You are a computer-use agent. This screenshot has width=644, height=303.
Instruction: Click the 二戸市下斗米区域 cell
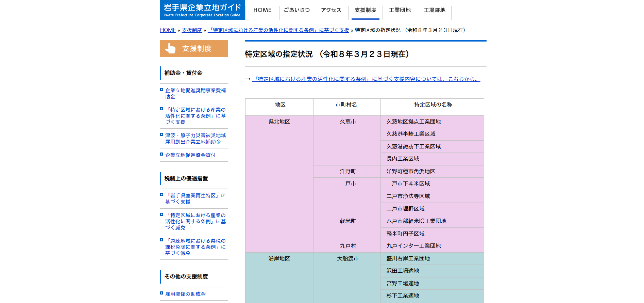(x=433, y=184)
